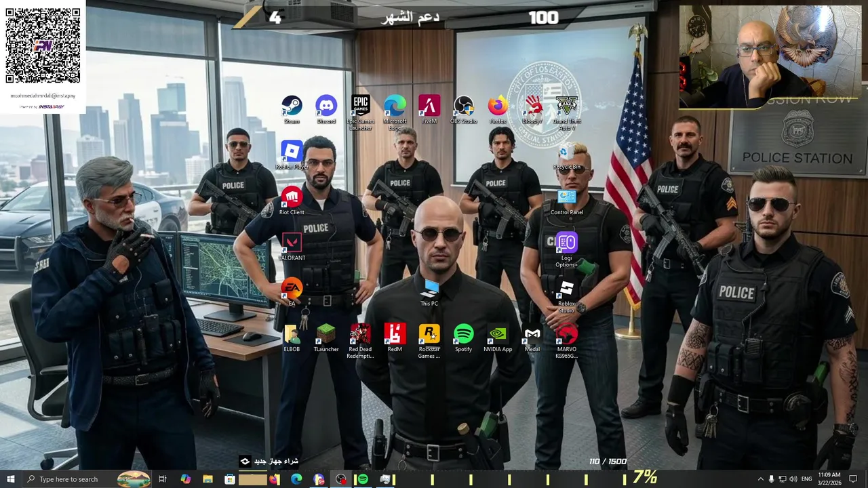The height and width of the screenshot is (488, 868).
Task: Open OBS Studio shortcut
Action: coord(464,110)
